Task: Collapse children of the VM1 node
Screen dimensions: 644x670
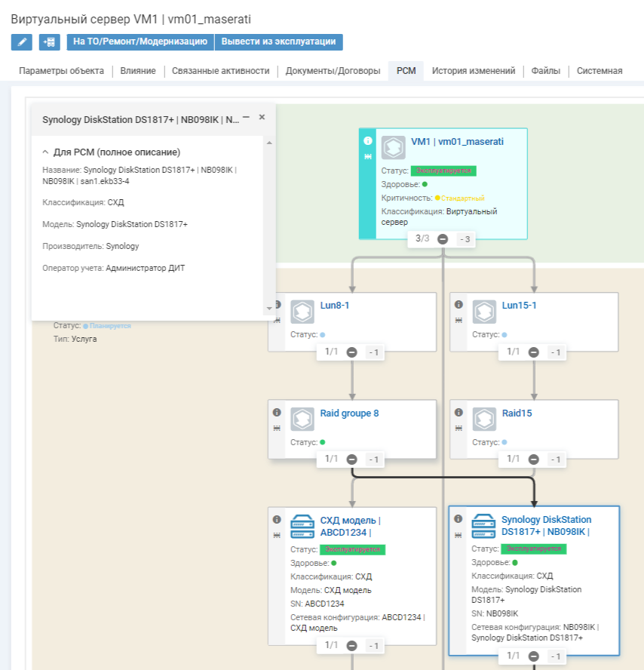Action: (x=443, y=239)
